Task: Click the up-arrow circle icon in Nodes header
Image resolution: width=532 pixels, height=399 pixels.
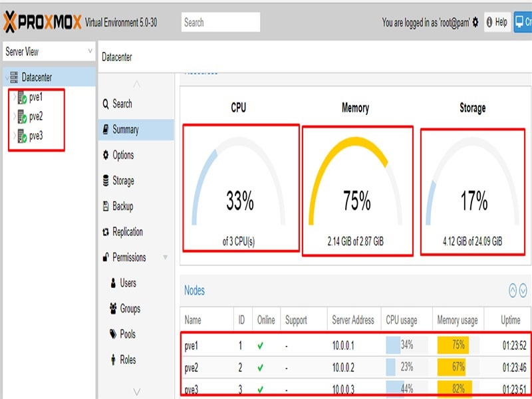Action: 513,291
